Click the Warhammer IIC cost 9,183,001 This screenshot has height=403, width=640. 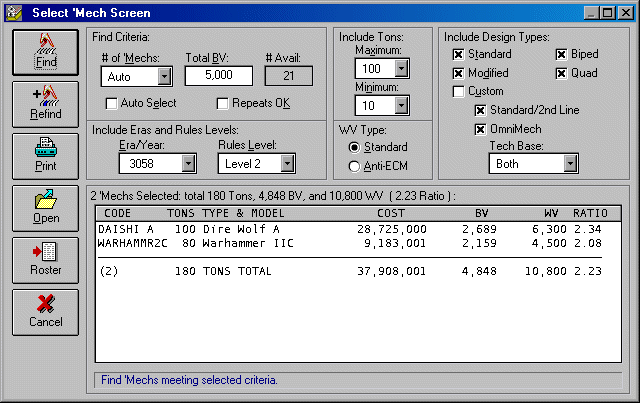(x=395, y=243)
